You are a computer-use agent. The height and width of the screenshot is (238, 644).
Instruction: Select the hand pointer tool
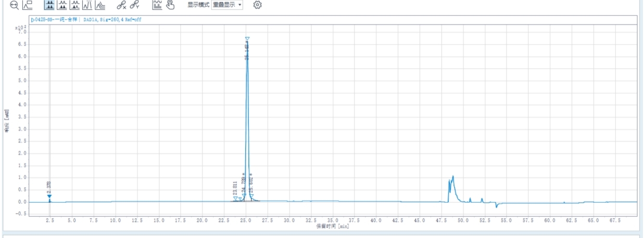170,5
